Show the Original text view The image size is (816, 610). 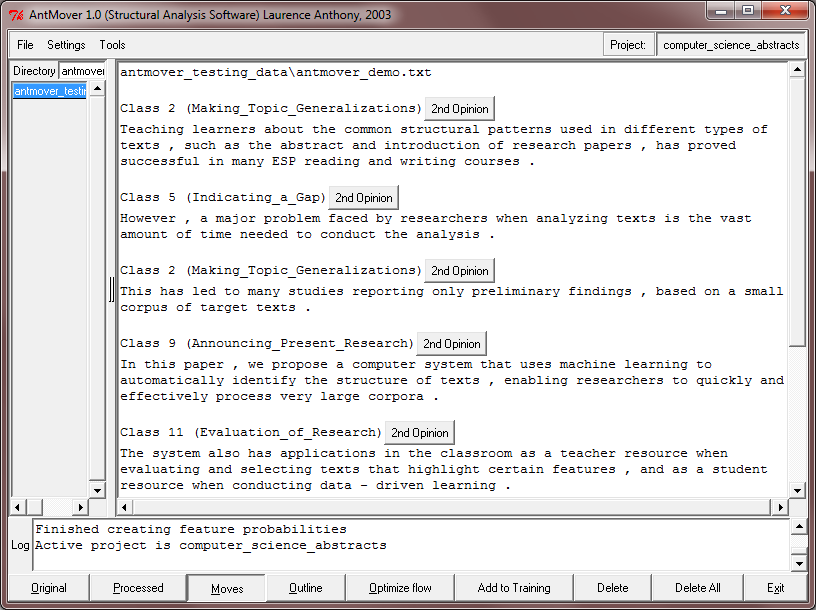pyautogui.click(x=48, y=588)
